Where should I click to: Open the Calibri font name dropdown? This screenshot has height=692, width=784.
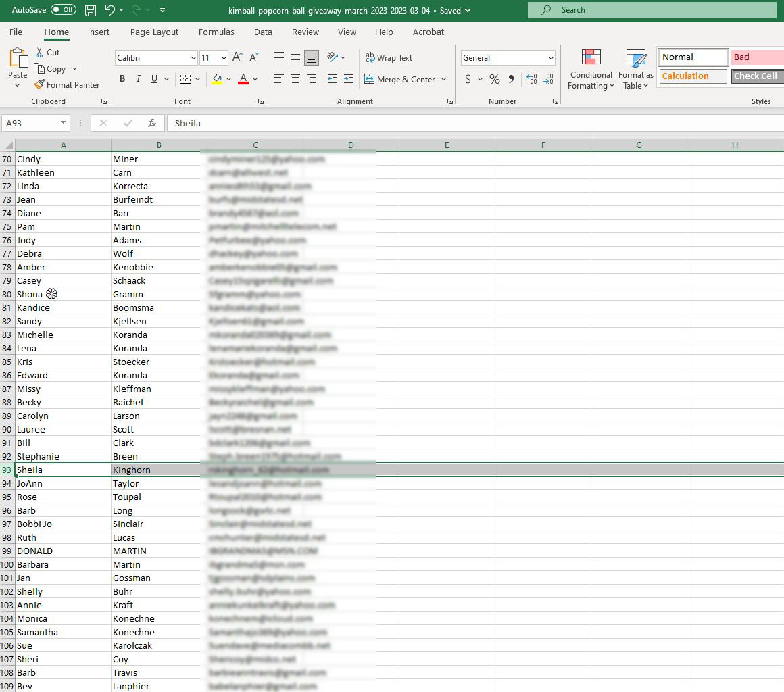point(193,58)
